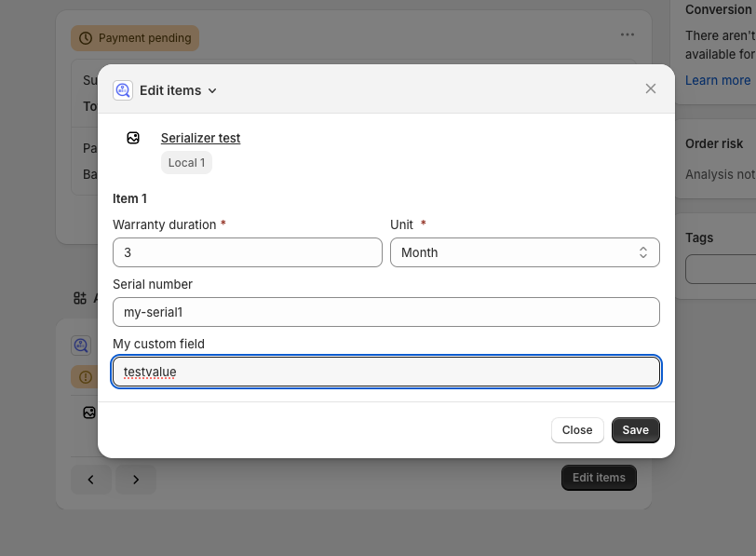Open the three-dot menu on payment card
The height and width of the screenshot is (556, 756).
628,34
